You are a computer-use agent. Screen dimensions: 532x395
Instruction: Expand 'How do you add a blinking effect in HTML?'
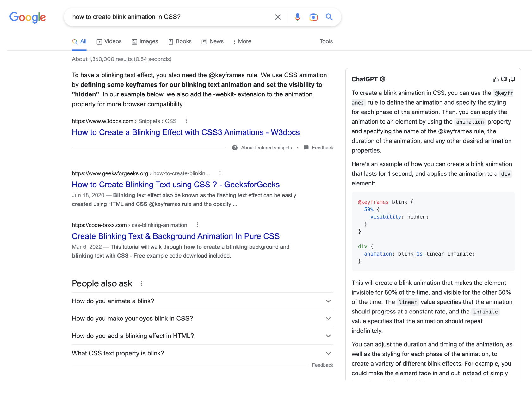click(x=202, y=336)
